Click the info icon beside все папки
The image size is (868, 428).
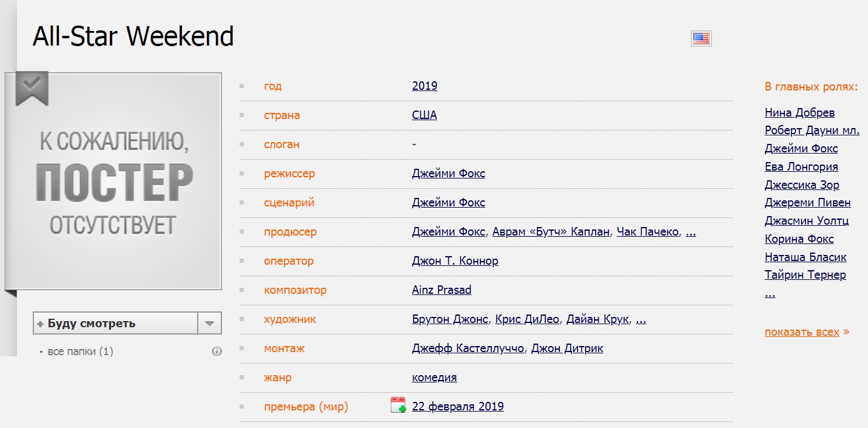point(217,352)
